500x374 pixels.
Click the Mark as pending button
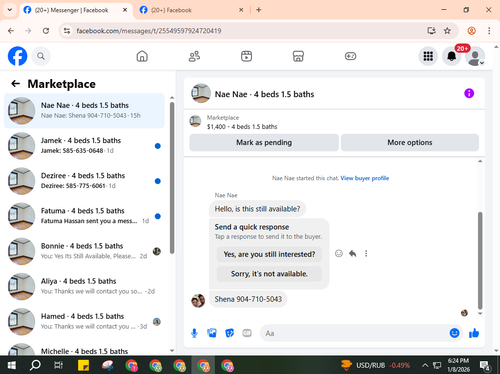[264, 143]
